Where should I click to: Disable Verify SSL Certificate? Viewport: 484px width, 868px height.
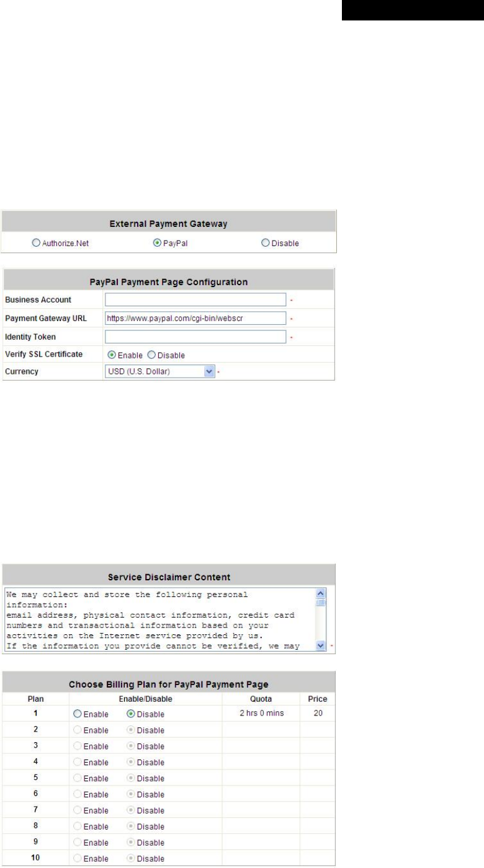[151, 355]
